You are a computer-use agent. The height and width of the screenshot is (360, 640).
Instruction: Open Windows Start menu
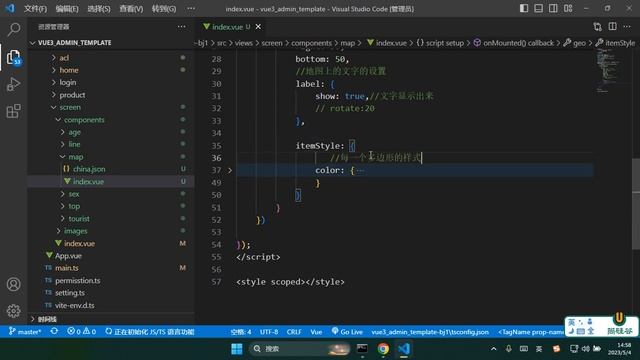(237, 349)
